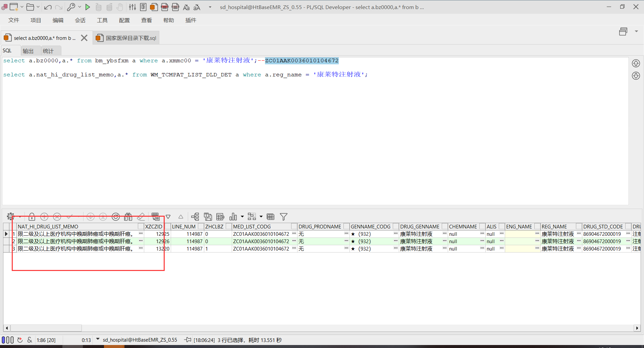Click the New document toolbar icon
Image resolution: width=644 pixels, height=348 pixels.
click(x=14, y=7)
